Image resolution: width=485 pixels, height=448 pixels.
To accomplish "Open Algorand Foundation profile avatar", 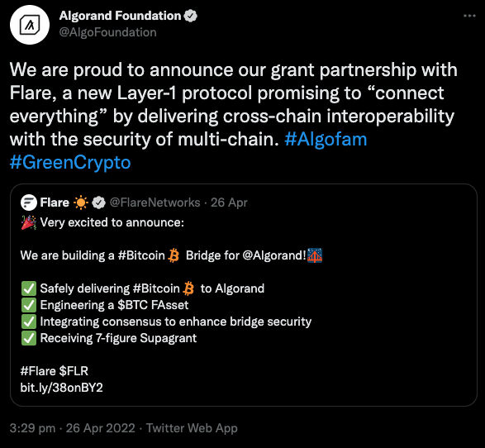I will pyautogui.click(x=30, y=25).
